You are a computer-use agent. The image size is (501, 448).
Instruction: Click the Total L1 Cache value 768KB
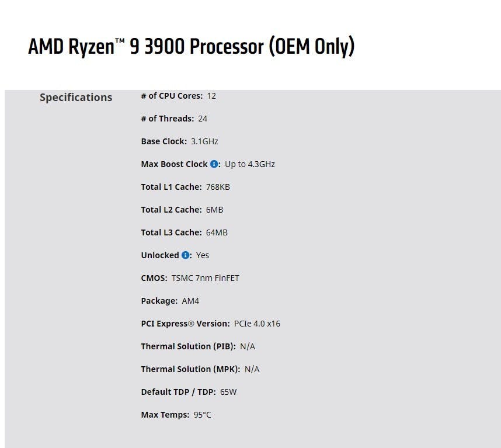pos(218,187)
